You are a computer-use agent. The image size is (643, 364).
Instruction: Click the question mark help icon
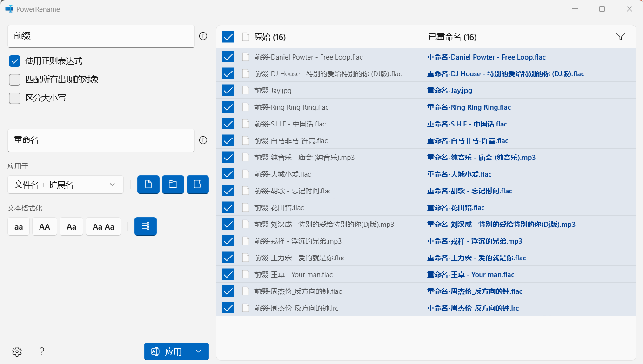tap(41, 351)
